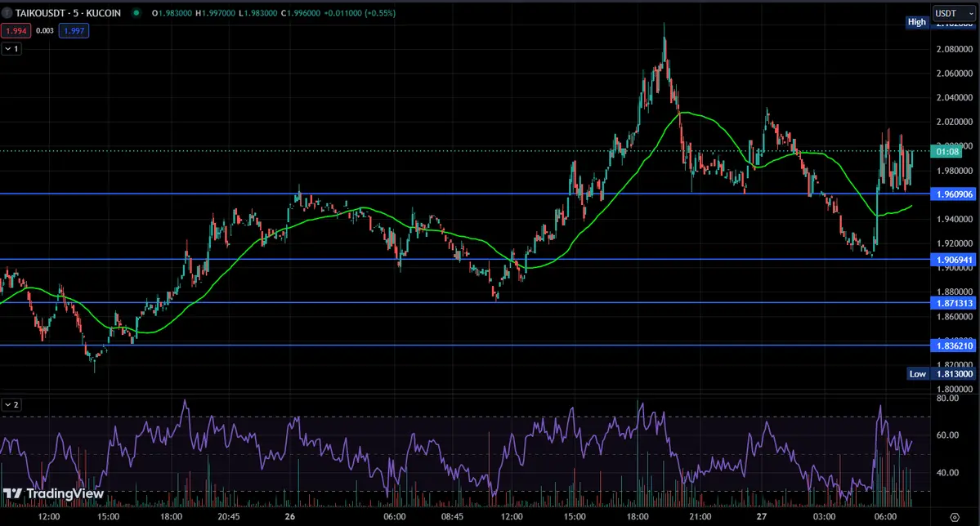
Task: Click the close value C1.996000
Action: [x=301, y=12]
